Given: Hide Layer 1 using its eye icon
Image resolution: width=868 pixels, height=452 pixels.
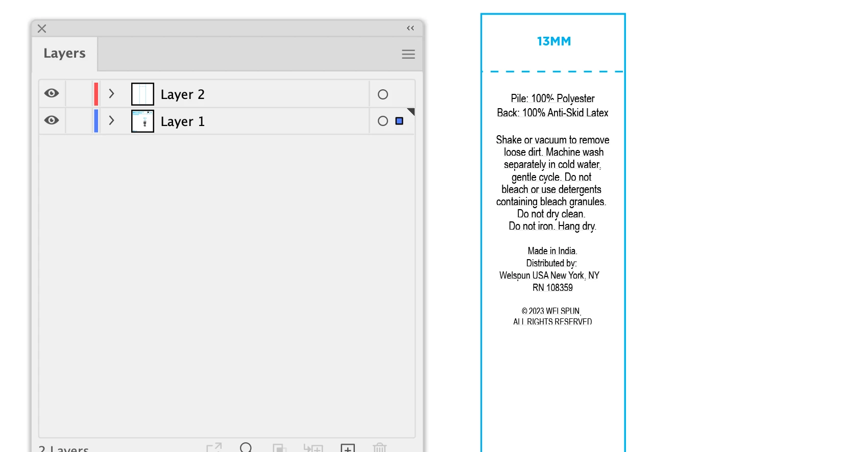Looking at the screenshot, I should pyautogui.click(x=52, y=120).
